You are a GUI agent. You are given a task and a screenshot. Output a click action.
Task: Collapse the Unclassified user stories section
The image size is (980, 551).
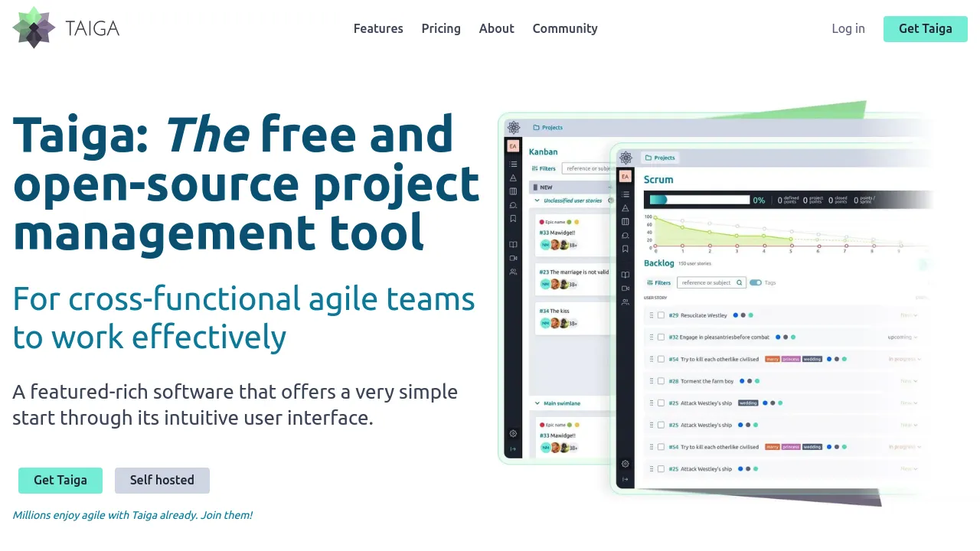coord(537,200)
